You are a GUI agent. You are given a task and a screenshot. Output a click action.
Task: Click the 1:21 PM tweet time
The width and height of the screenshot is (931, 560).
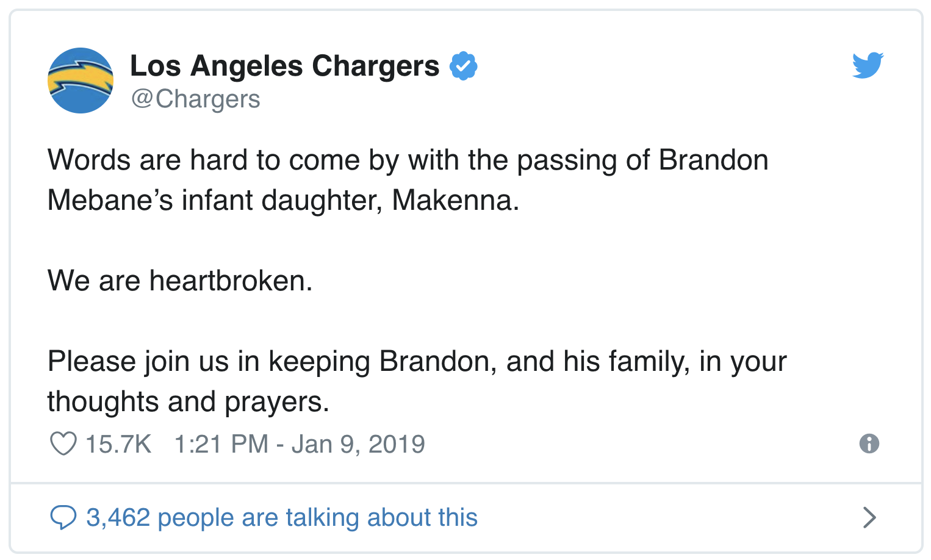221,444
